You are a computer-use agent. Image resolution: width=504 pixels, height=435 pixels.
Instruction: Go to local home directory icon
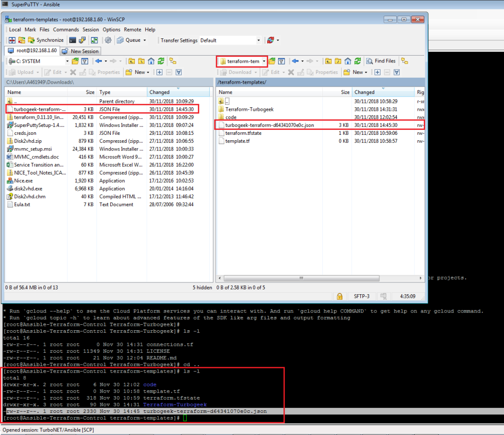(x=151, y=61)
